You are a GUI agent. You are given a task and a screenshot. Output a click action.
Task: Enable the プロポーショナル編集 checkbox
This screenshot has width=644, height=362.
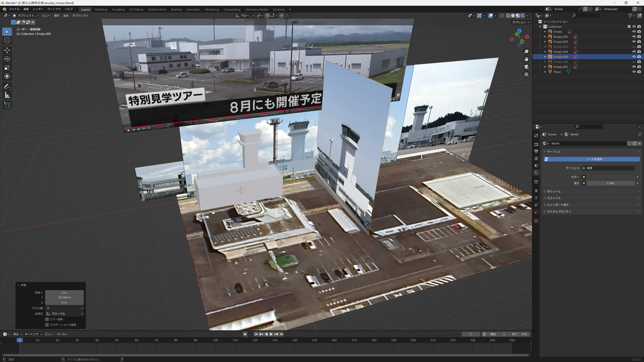click(47, 325)
